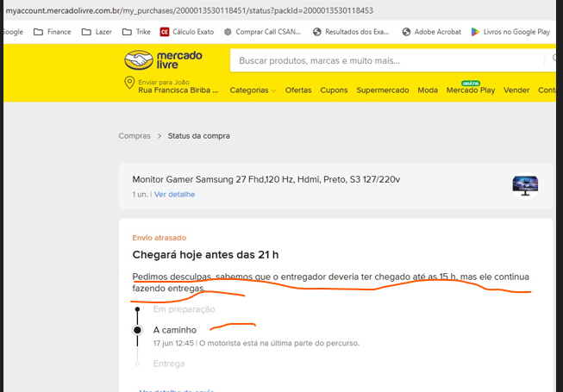
Task: Open the Livros no Google Play bookmark
Action: pyautogui.click(x=510, y=32)
